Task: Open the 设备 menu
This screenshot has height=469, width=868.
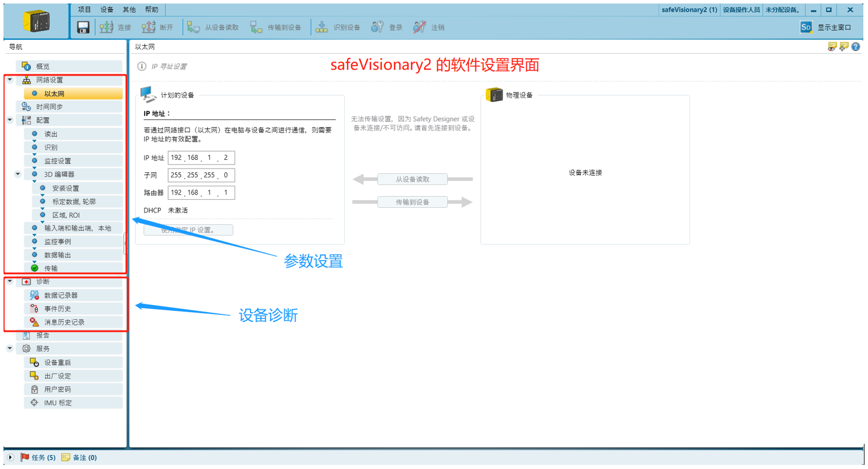Action: point(107,9)
